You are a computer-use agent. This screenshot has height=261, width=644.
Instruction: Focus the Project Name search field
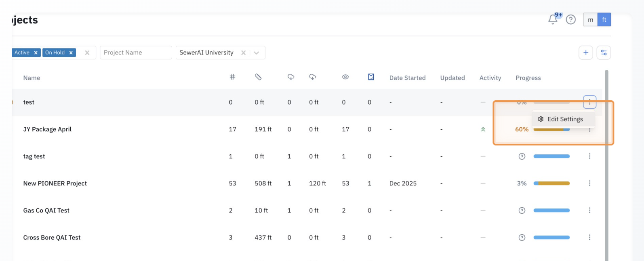(x=135, y=53)
